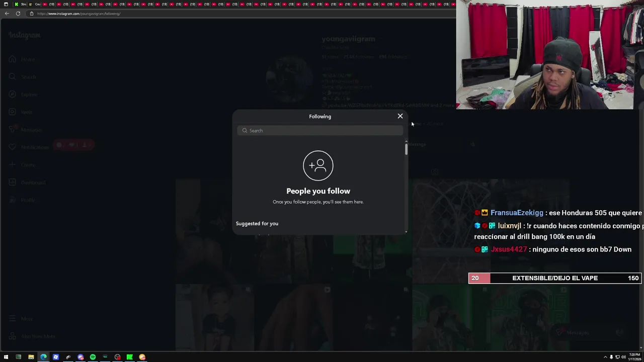
Task: Click the scroll-down arrow of Following list
Action: coord(406,232)
